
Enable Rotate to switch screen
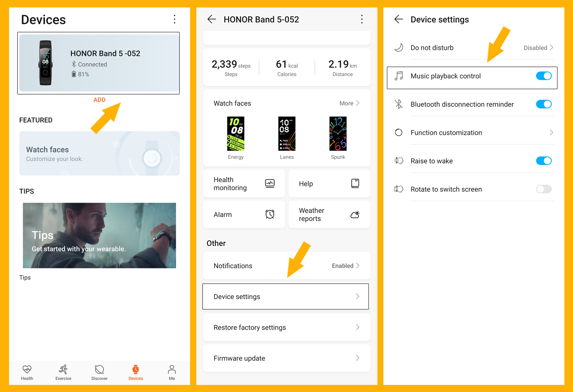coord(544,189)
